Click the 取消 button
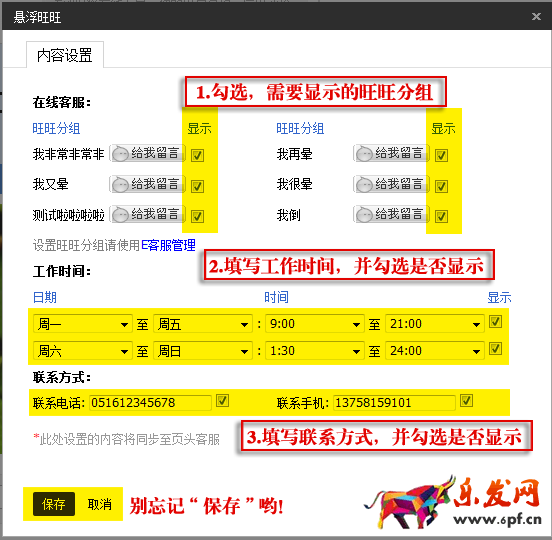 point(100,504)
